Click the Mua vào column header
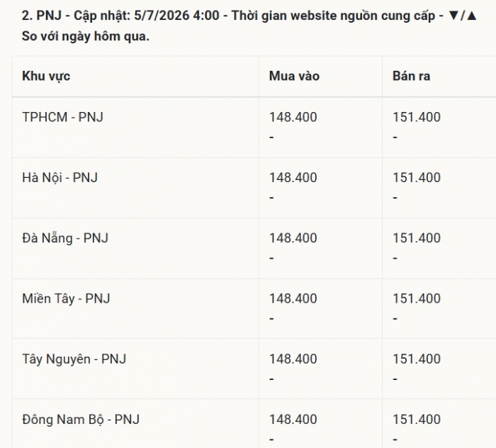This screenshot has width=496, height=448. point(294,77)
